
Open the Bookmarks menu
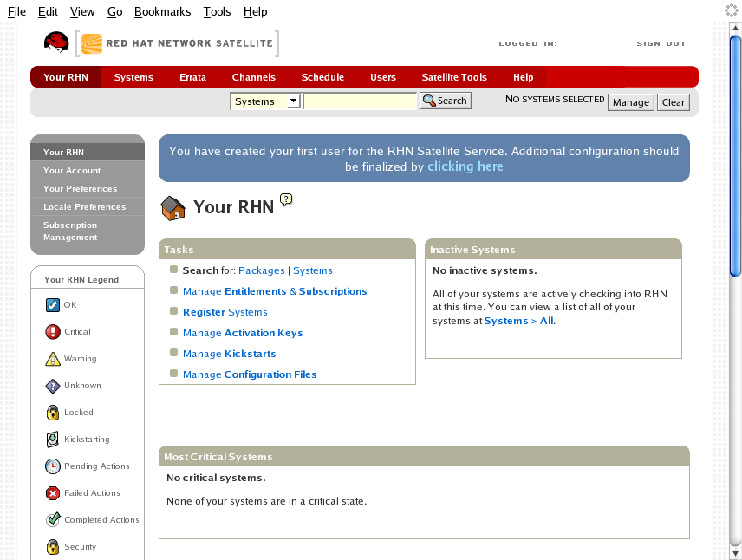coord(162,11)
